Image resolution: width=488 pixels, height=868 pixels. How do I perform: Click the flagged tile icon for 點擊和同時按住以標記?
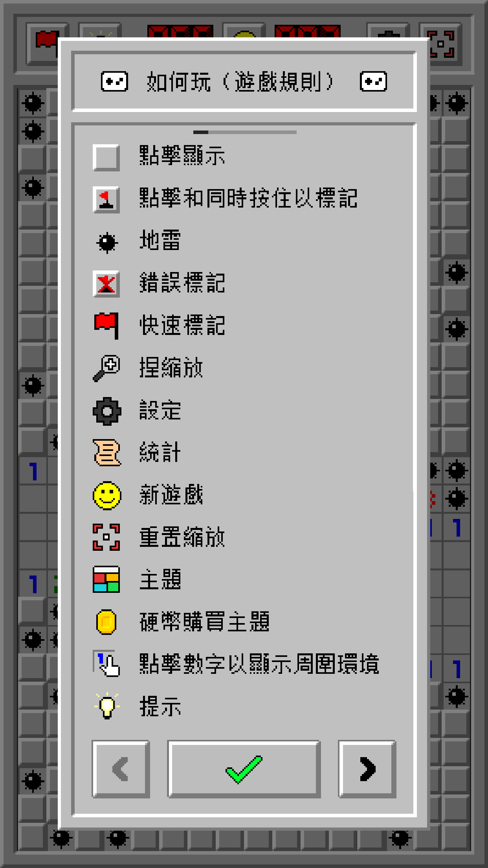106,200
